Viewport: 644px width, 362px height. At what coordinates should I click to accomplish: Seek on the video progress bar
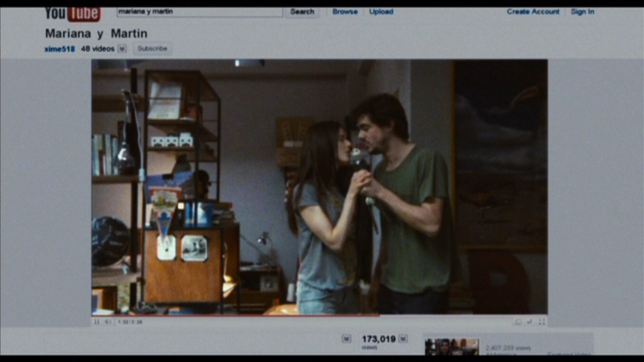[x=319, y=315]
